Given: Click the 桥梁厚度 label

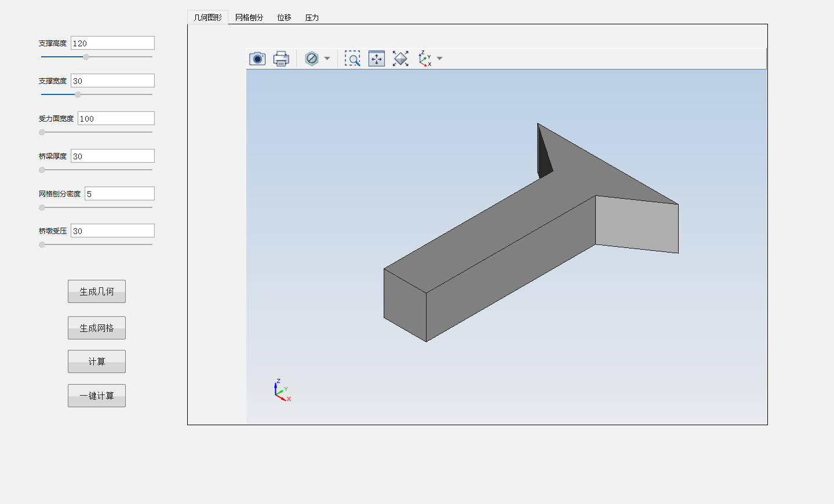Looking at the screenshot, I should (53, 156).
